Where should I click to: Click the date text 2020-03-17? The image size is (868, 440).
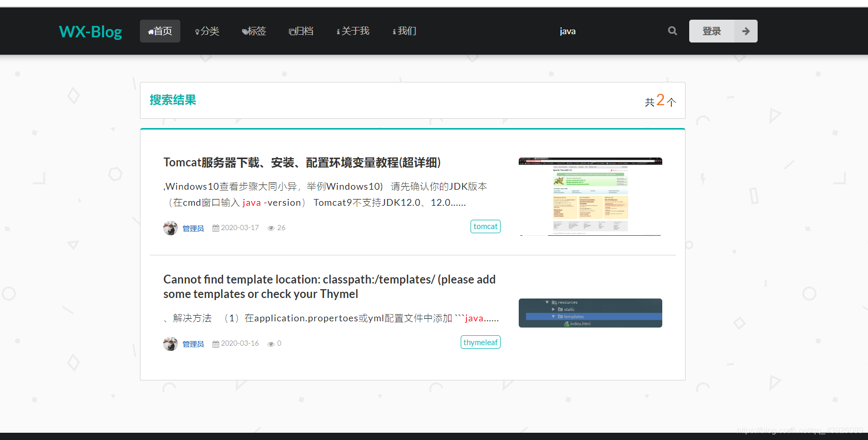pos(240,228)
